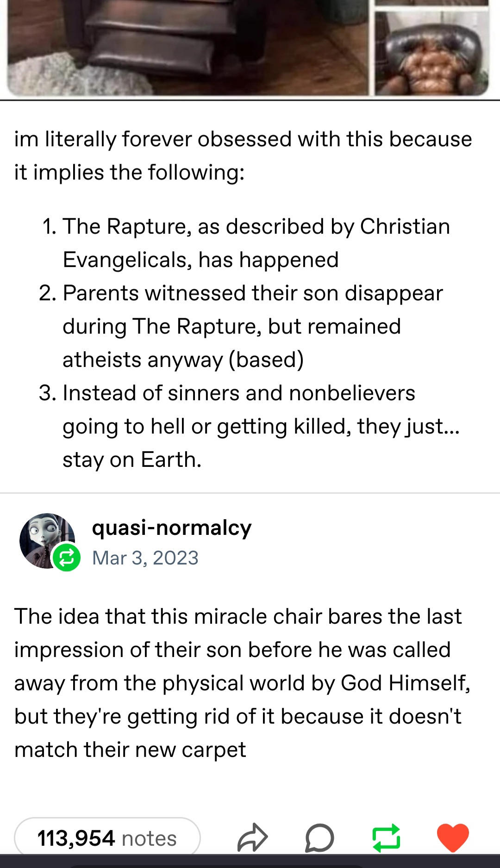Tap "The idea that this miracle chair" line

coord(238,617)
